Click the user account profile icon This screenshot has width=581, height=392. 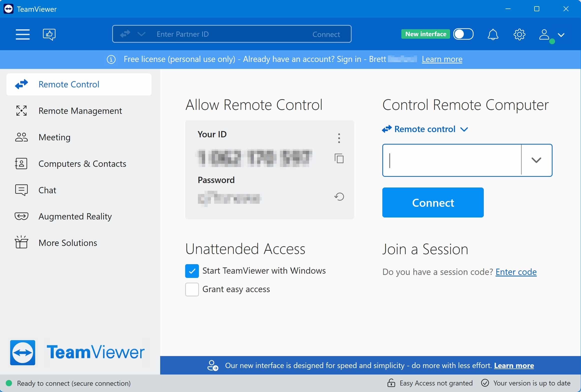544,34
